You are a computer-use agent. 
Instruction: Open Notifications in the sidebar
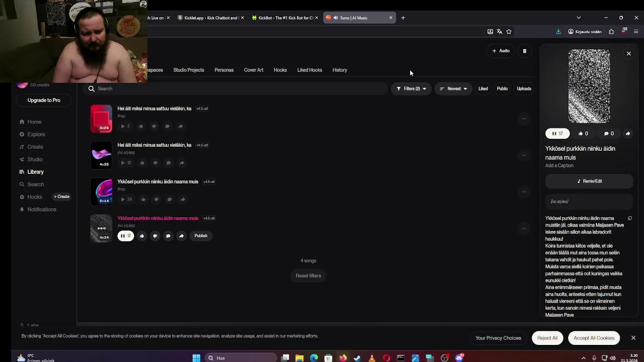[x=42, y=209]
